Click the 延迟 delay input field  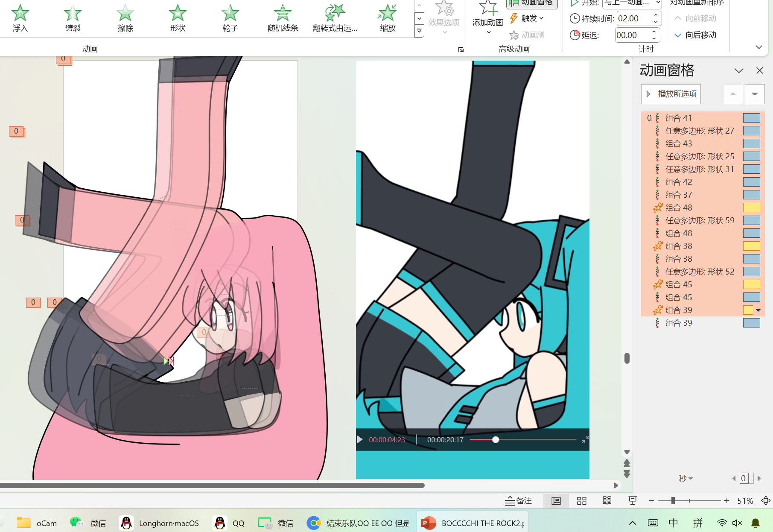633,35
